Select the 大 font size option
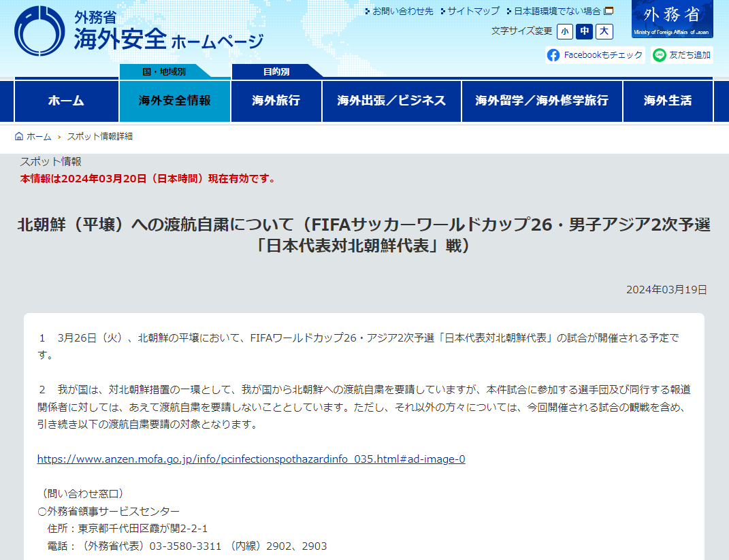Screen dimensions: 729x560 [x=604, y=32]
